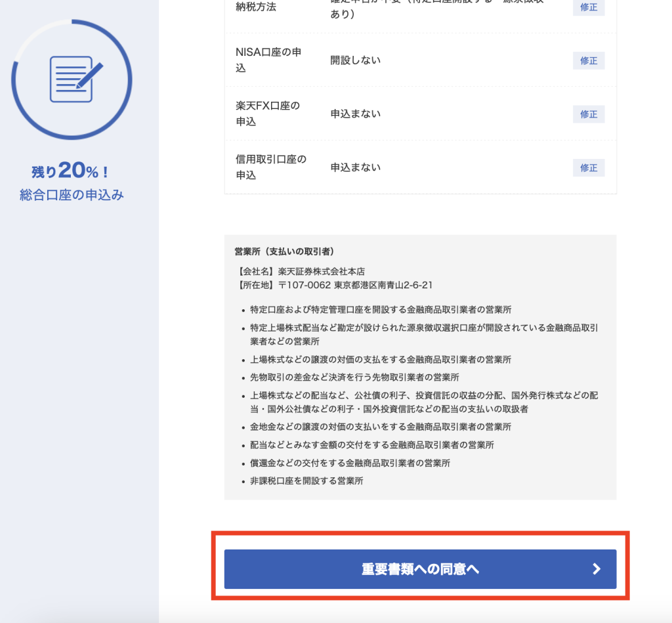Click the 修正 button for 納税方法
The height and width of the screenshot is (623, 672).
click(588, 7)
